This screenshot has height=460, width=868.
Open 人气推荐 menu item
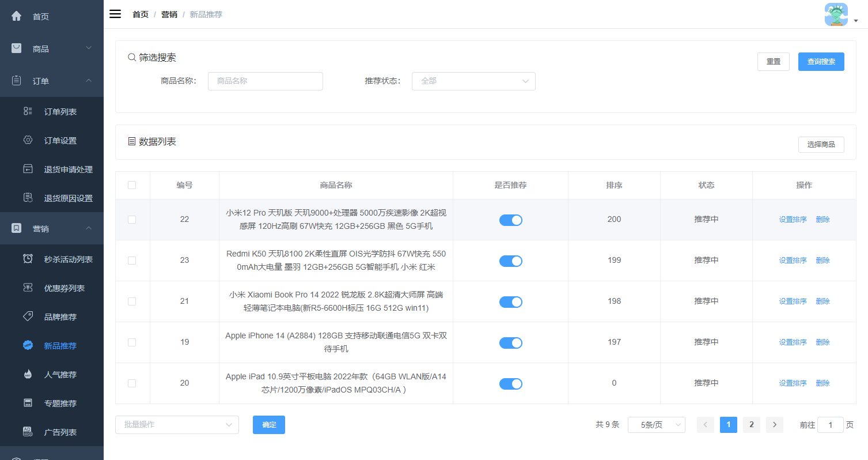[x=52, y=374]
